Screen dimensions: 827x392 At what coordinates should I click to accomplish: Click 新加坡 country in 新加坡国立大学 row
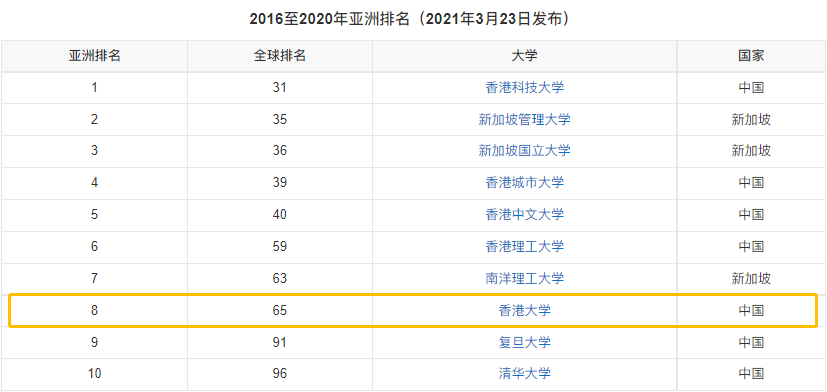pos(751,151)
